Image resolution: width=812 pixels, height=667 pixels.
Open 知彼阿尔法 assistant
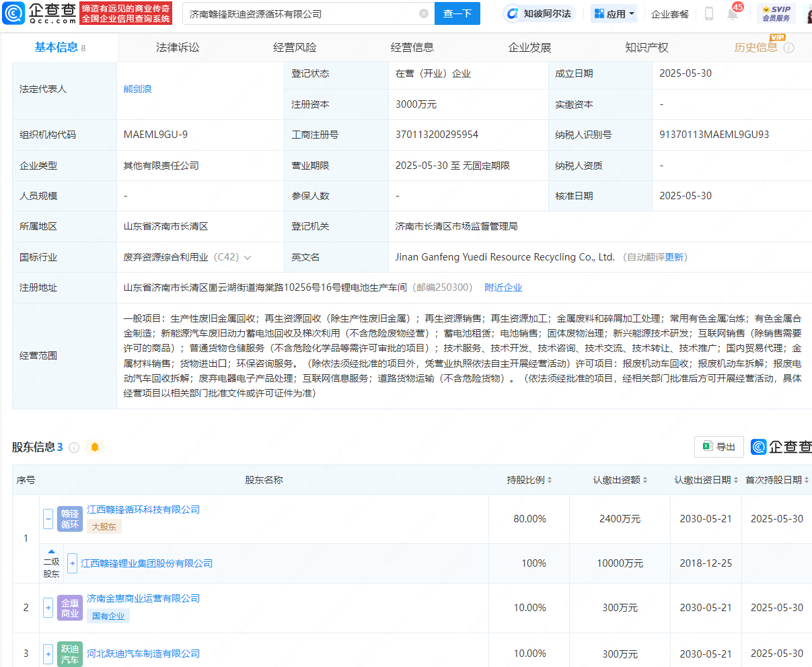coord(540,13)
